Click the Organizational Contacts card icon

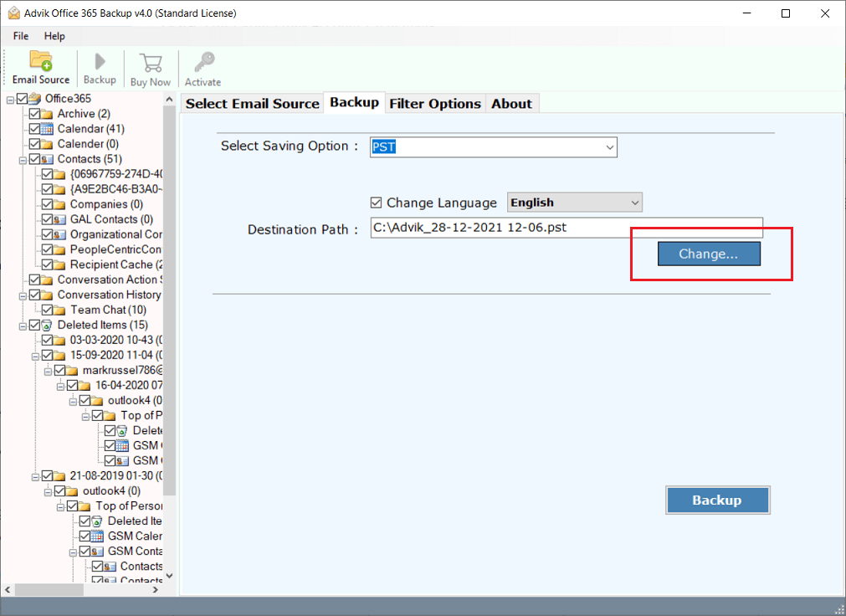click(x=59, y=234)
